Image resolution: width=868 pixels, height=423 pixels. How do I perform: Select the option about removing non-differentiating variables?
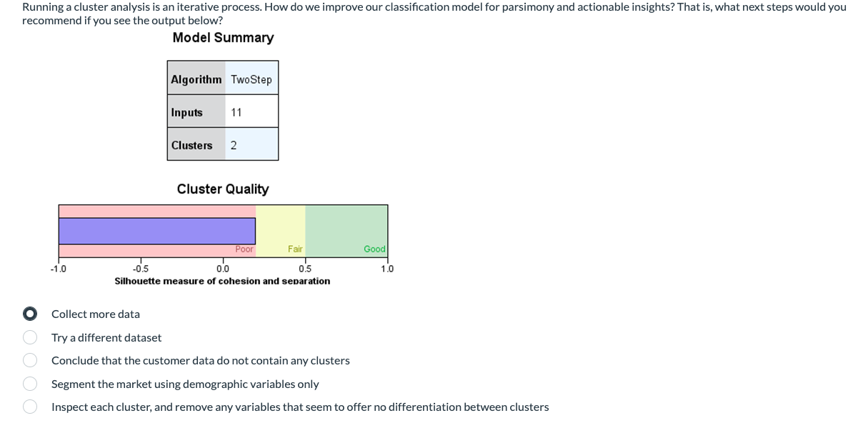point(30,407)
